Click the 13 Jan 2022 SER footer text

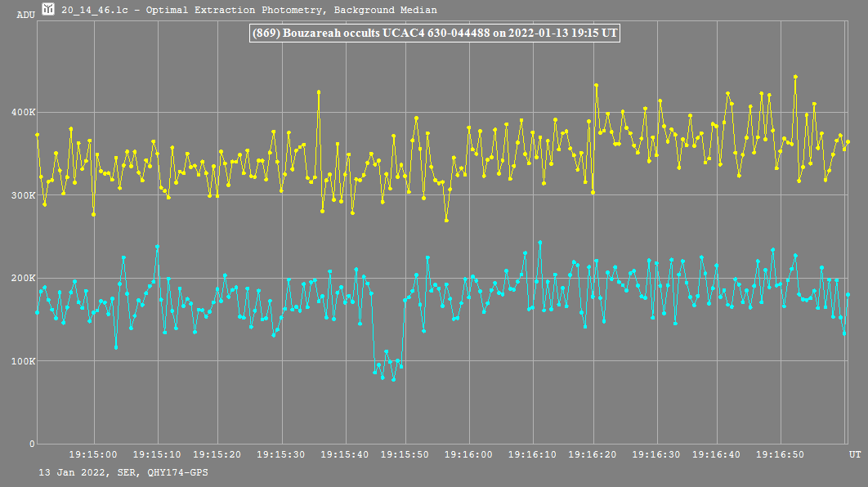[123, 472]
